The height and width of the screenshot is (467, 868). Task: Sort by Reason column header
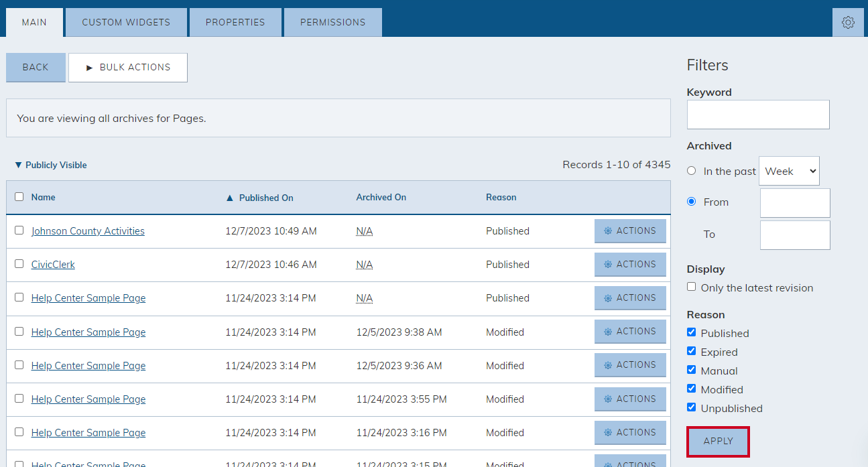click(x=501, y=197)
